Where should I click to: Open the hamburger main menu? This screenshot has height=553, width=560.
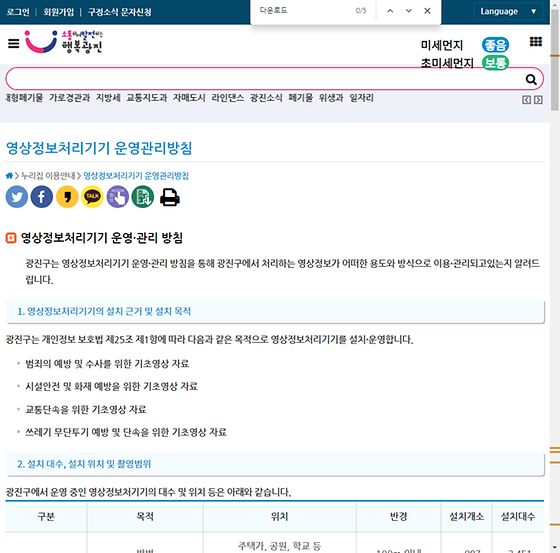[x=14, y=44]
